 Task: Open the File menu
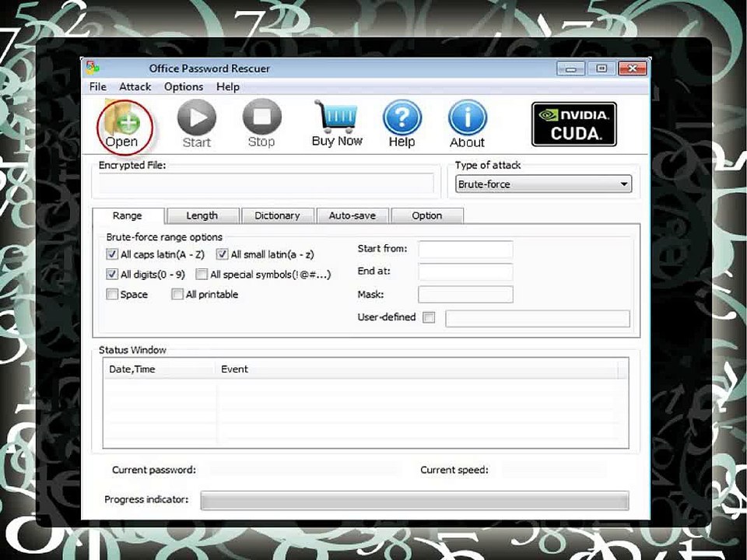tap(98, 86)
